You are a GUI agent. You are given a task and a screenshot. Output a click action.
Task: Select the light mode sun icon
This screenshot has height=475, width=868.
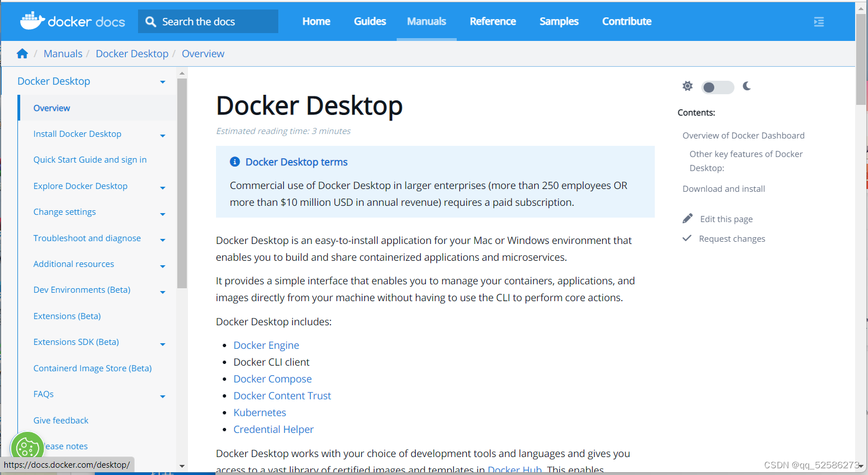(x=687, y=86)
